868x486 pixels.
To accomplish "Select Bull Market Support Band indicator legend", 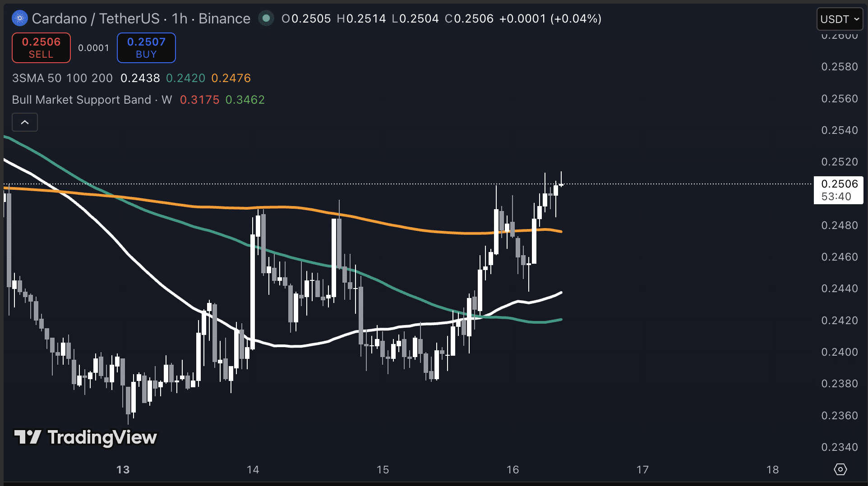I will [92, 100].
